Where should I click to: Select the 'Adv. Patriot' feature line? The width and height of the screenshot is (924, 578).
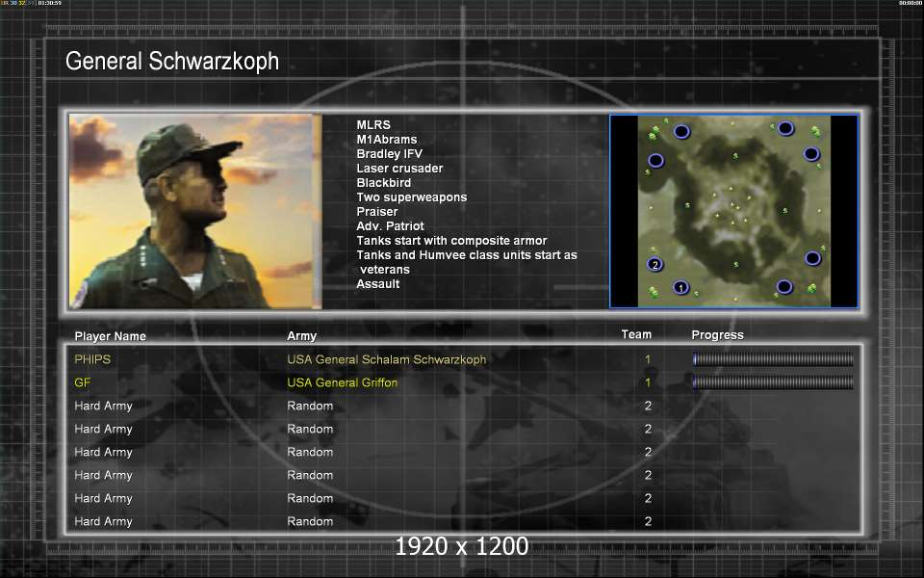tap(390, 225)
